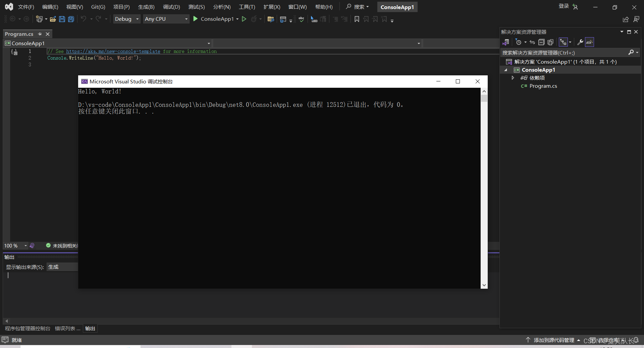This screenshot has height=348, width=644.
Task: Click the Find in Files folder-search icon
Action: click(271, 19)
